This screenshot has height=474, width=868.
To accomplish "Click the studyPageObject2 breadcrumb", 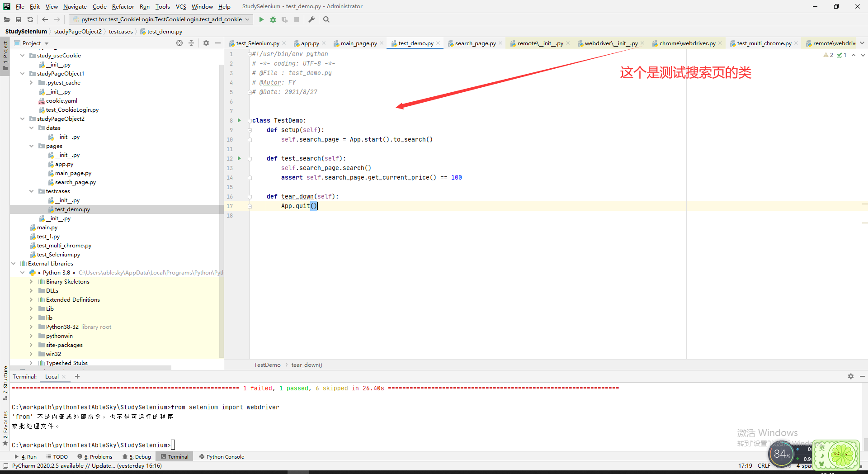I will [x=78, y=32].
